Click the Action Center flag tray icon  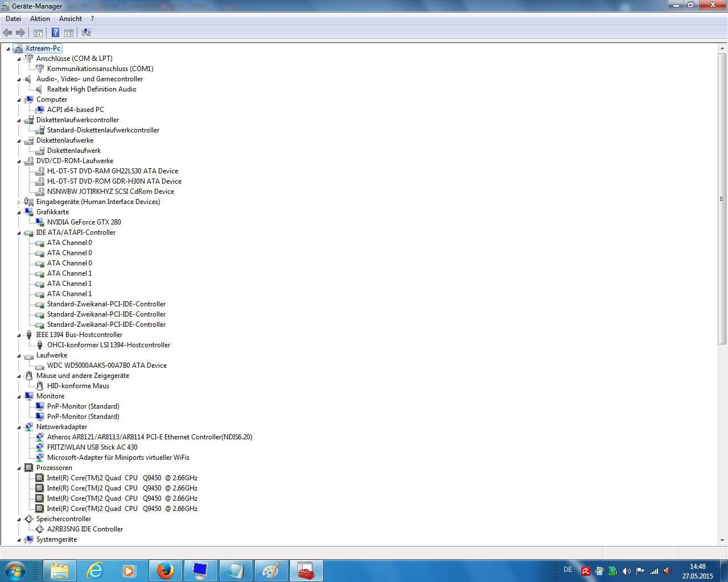(640, 571)
